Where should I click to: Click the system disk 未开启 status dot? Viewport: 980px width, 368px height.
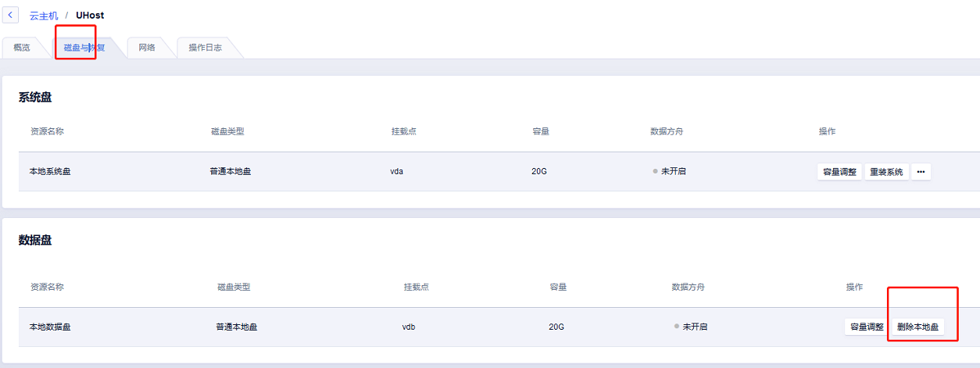click(x=655, y=171)
